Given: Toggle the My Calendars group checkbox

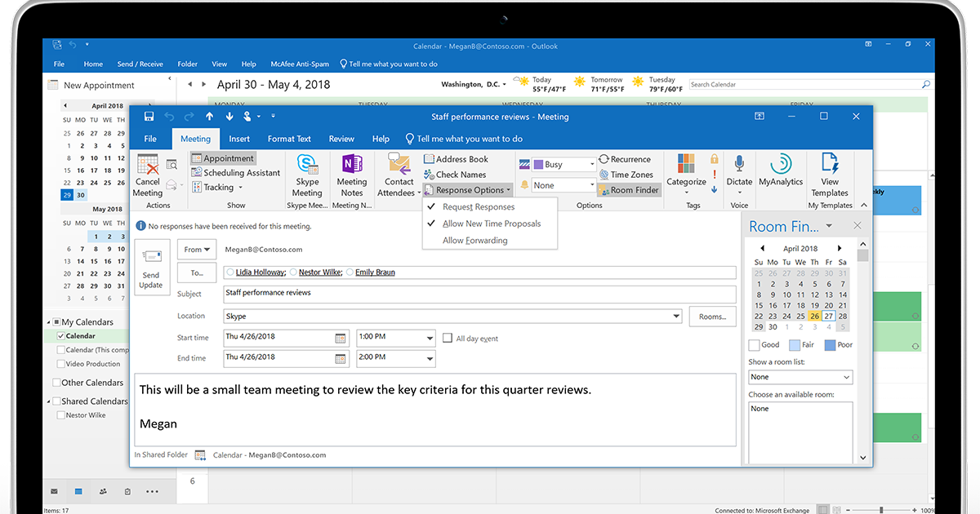Looking at the screenshot, I should (x=56, y=322).
